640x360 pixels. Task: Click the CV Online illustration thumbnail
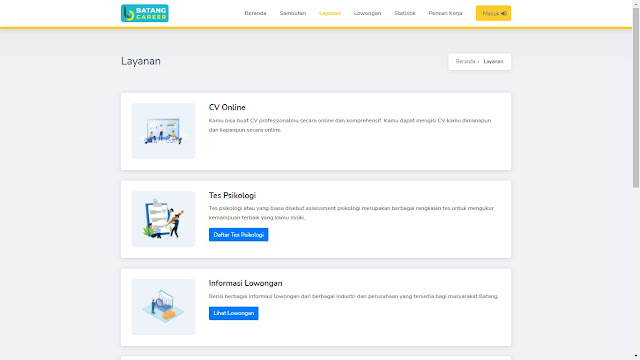(x=163, y=131)
